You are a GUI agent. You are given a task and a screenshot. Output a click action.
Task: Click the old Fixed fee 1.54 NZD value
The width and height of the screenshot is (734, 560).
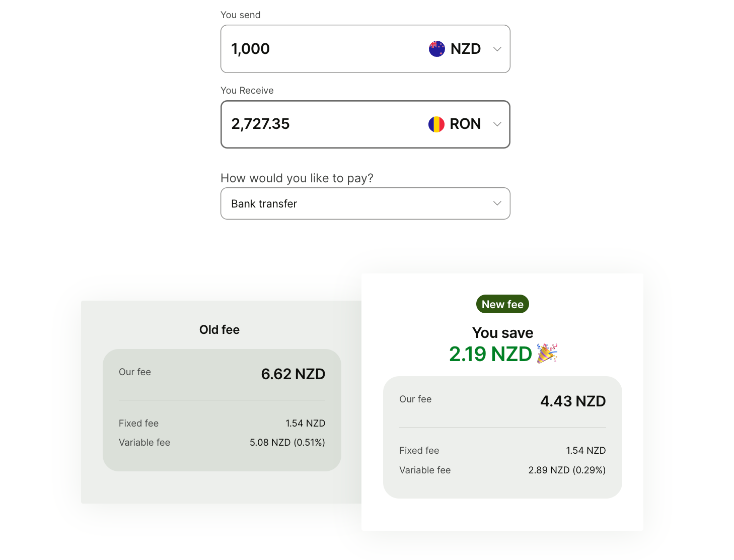305,423
